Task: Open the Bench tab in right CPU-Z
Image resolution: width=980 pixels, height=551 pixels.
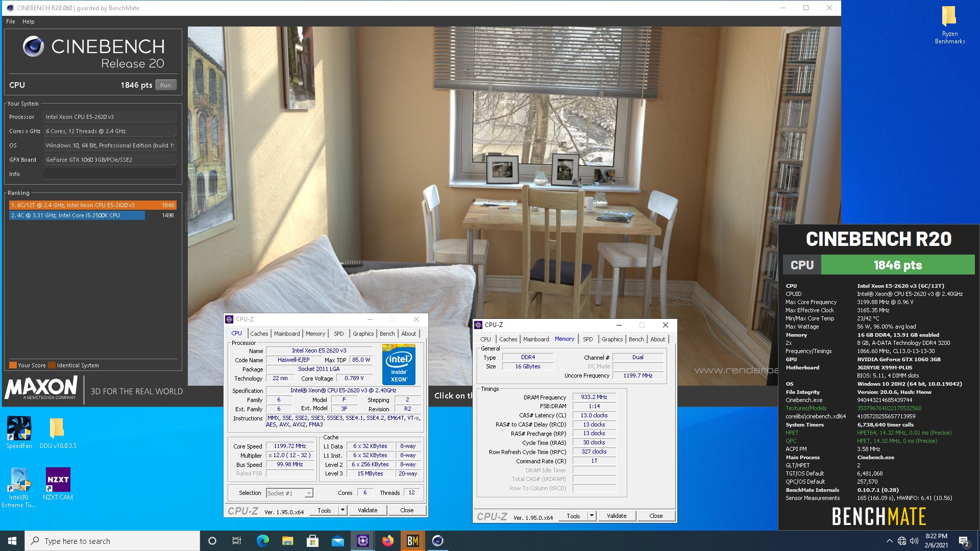Action: click(x=636, y=339)
